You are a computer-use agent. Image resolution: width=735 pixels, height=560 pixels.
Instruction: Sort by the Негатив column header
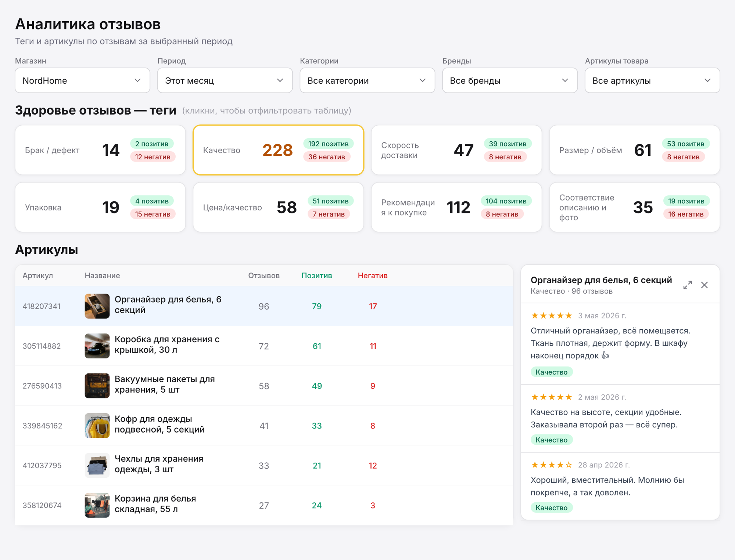[373, 275]
